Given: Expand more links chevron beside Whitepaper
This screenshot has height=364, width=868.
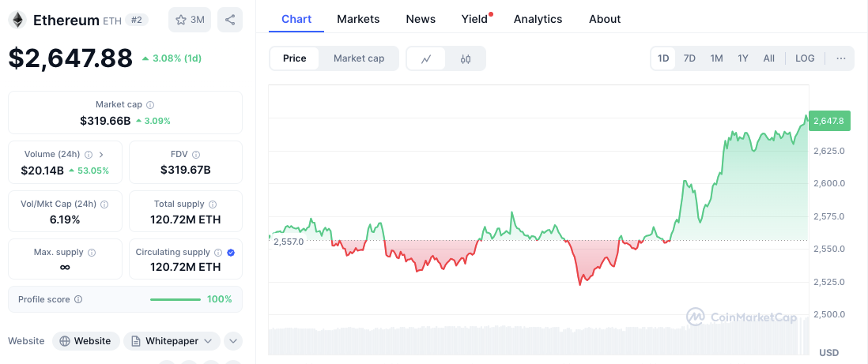Looking at the screenshot, I should pyautogui.click(x=233, y=341).
